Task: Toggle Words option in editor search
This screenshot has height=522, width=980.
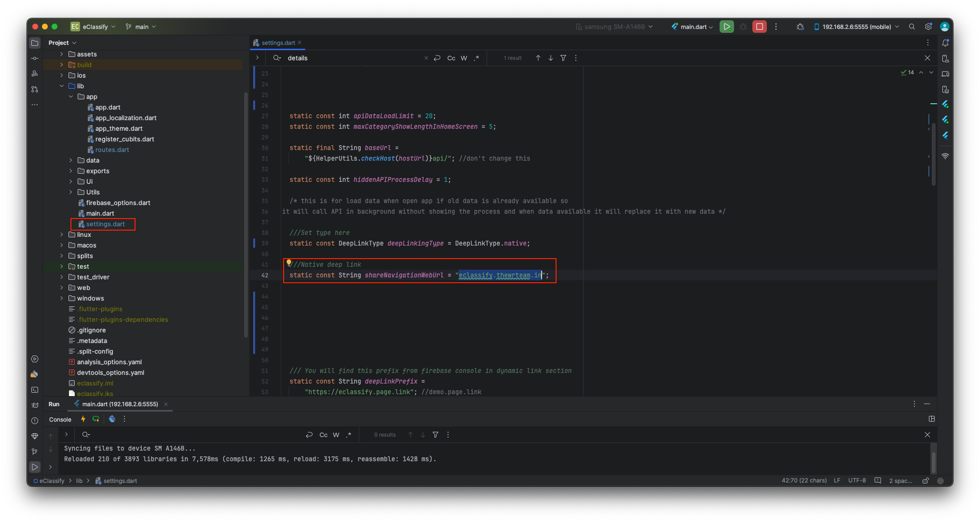Action: pos(463,58)
